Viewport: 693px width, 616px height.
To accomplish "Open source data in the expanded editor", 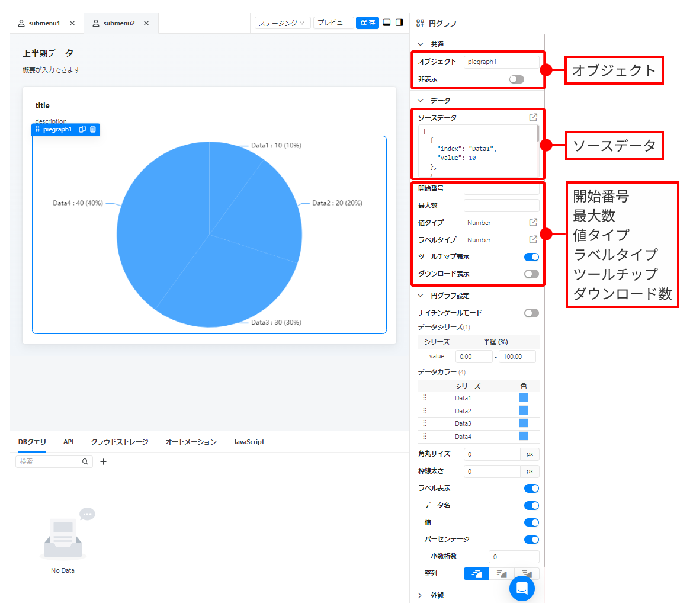I will tap(533, 117).
